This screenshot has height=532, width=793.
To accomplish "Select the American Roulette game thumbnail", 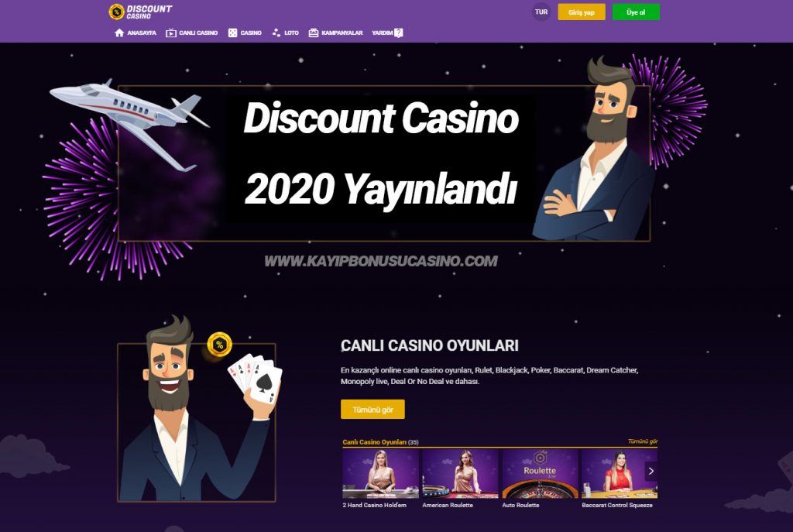I will [x=460, y=475].
